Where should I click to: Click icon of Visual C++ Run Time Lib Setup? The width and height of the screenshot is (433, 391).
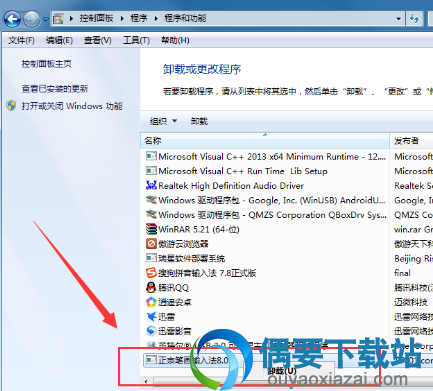tap(151, 171)
